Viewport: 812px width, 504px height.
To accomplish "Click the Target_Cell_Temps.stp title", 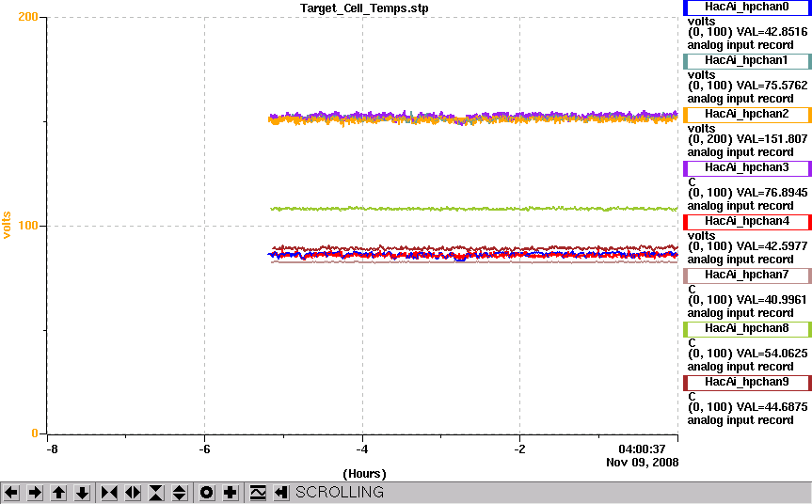I will [364, 8].
